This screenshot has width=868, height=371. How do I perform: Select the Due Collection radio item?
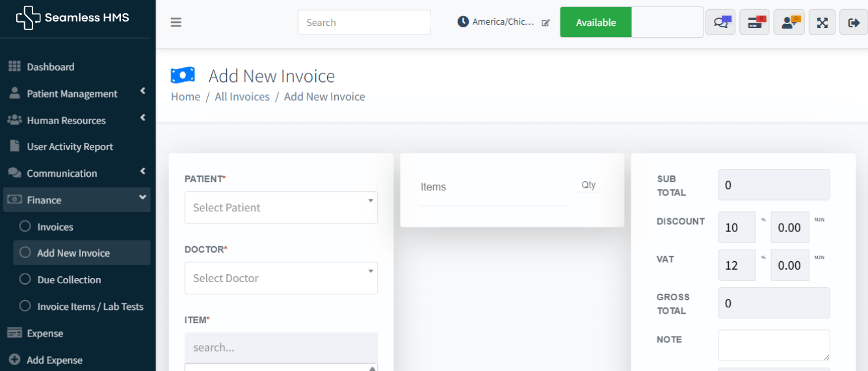coord(69,279)
